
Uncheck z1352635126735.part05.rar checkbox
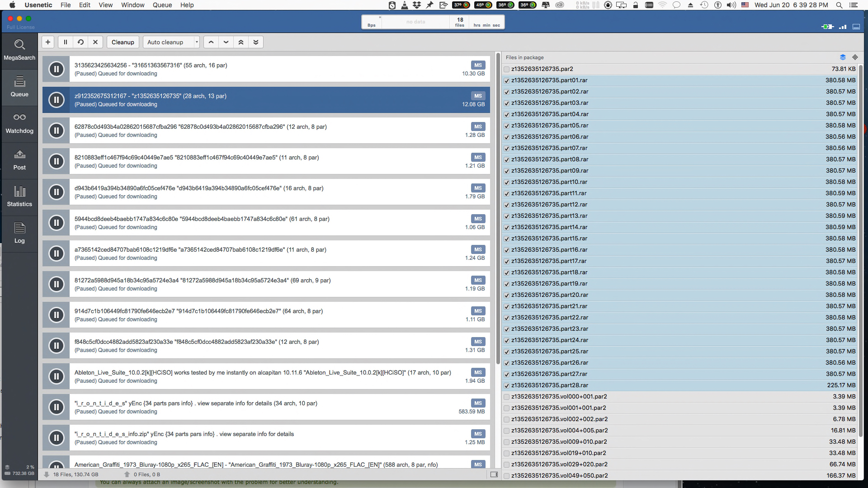[506, 126]
